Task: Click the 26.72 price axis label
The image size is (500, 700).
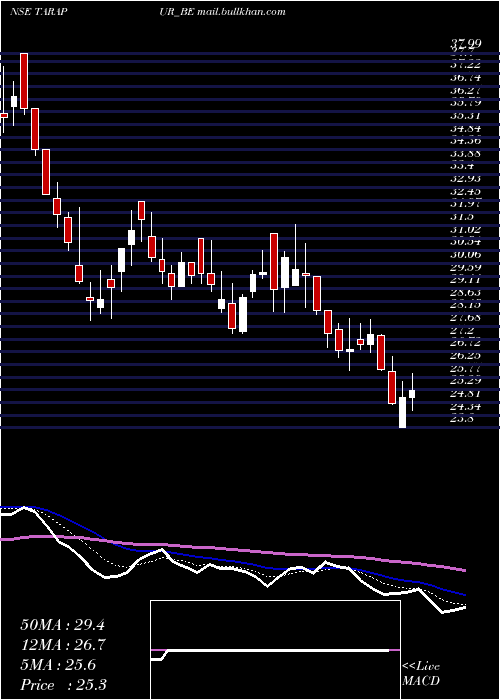Action: click(x=465, y=343)
